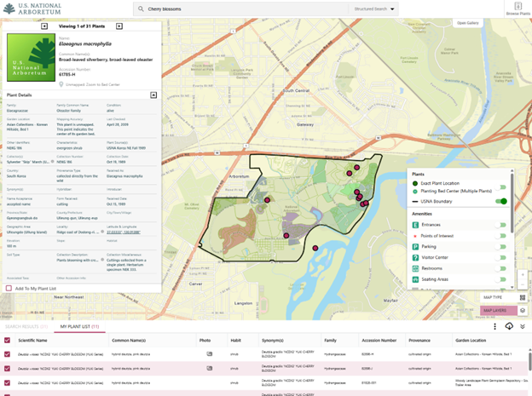Toggle the select-all checkbox in the table header
Image resolution: width=532 pixels, height=396 pixels.
pyautogui.click(x=7, y=340)
